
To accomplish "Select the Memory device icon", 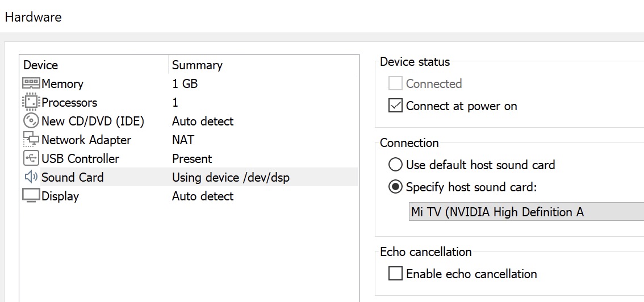I will (x=31, y=83).
